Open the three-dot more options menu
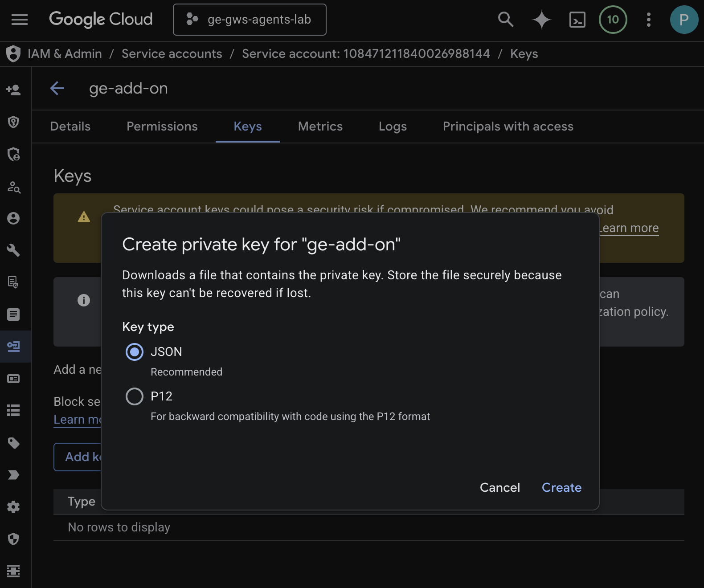The image size is (704, 588). (648, 20)
